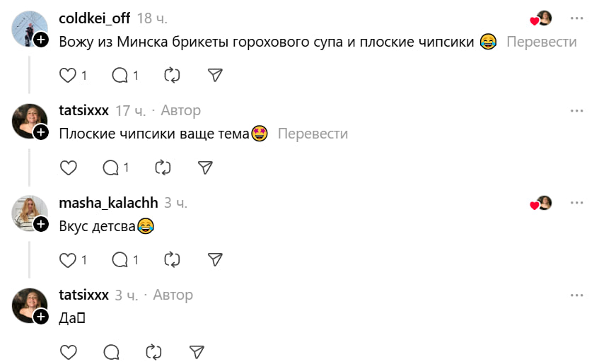Translate tatsixxx's reply with Перевести
The height and width of the screenshot is (364, 599).
(x=313, y=134)
